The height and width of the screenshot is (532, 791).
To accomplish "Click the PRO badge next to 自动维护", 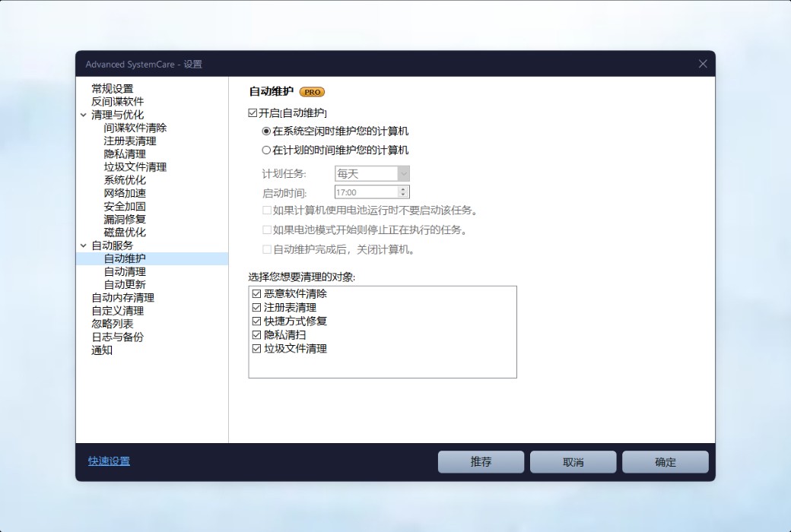I will (x=312, y=92).
